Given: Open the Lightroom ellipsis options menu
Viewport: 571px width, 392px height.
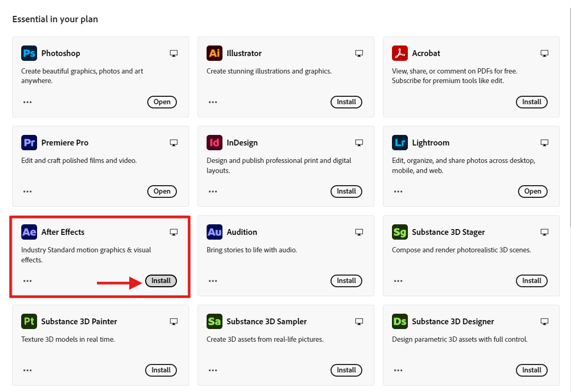Looking at the screenshot, I should point(398,192).
